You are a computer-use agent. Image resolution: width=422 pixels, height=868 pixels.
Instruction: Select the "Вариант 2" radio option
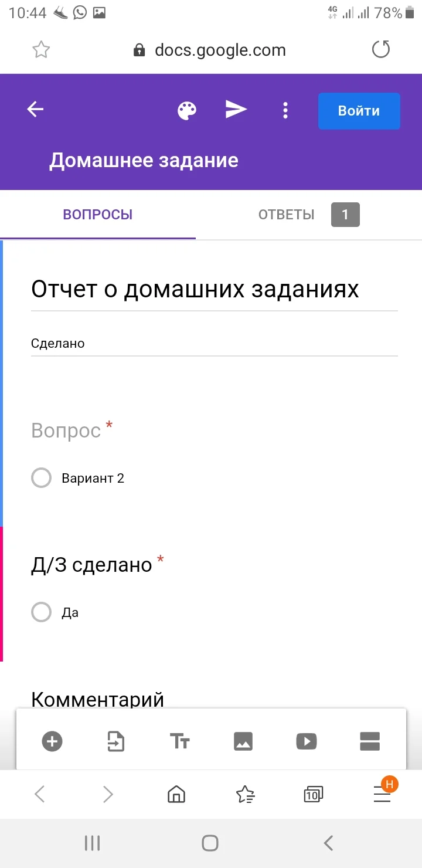42,478
